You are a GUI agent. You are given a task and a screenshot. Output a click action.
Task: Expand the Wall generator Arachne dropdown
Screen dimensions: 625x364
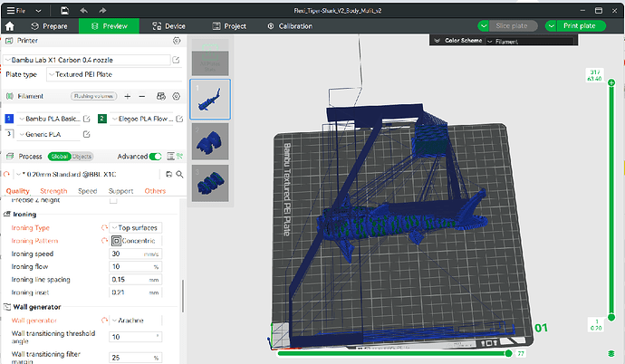point(136,321)
